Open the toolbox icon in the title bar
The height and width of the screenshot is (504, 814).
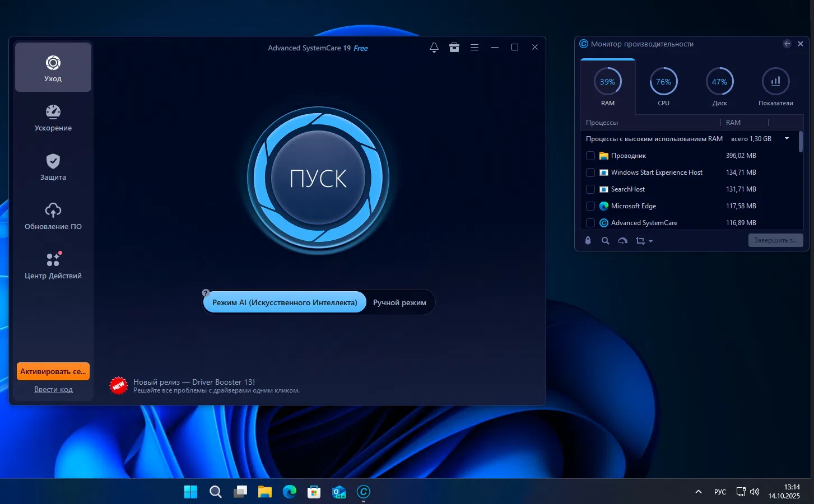454,48
